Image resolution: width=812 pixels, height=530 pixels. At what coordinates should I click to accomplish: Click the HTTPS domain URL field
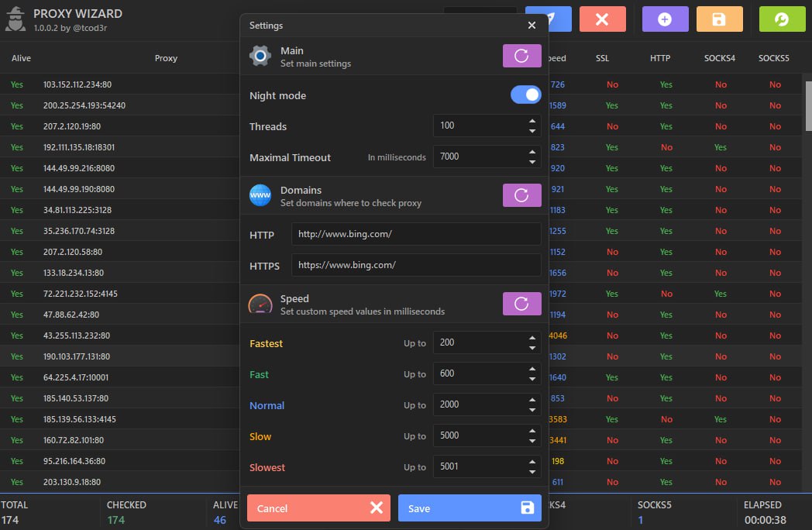[x=416, y=265]
